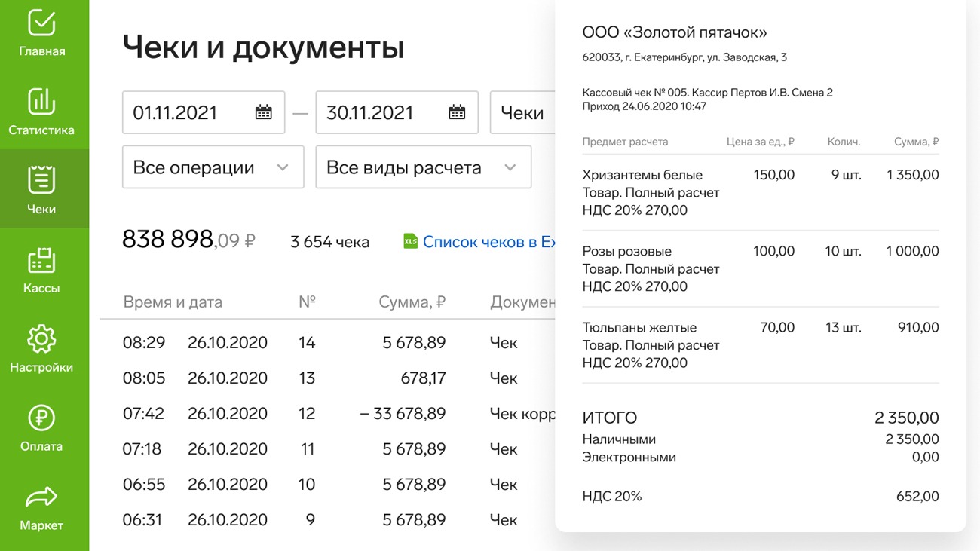Open the Маркет arrow icon

click(41, 497)
